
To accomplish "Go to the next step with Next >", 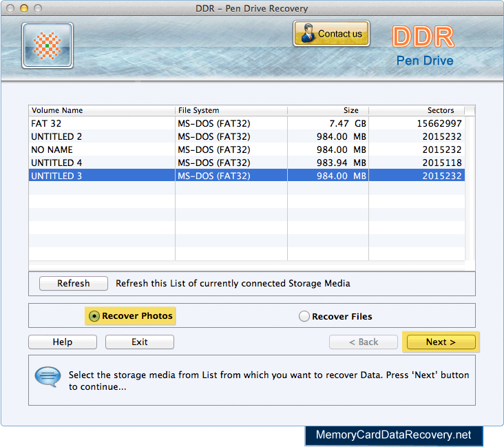I will point(441,342).
